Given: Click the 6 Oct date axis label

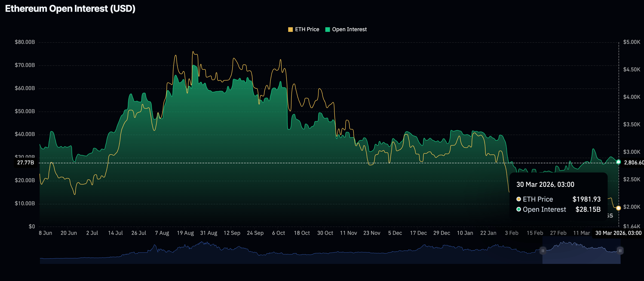Looking at the screenshot, I should [x=278, y=233].
